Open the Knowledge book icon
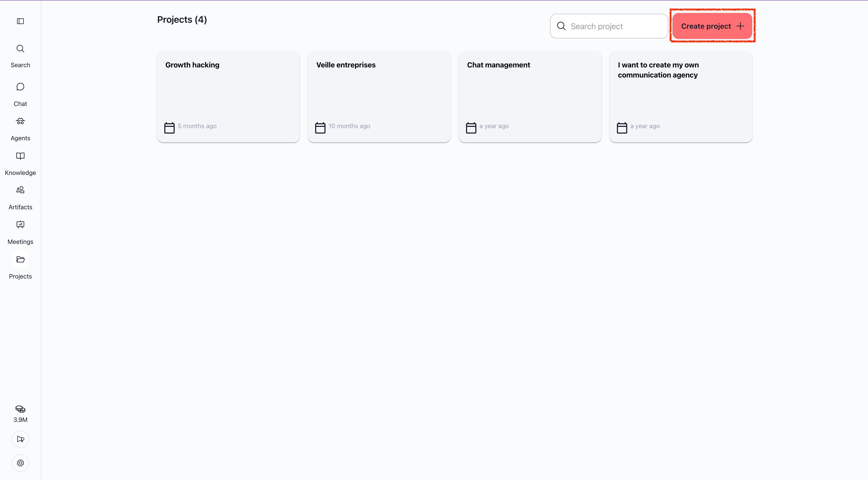 (x=20, y=156)
